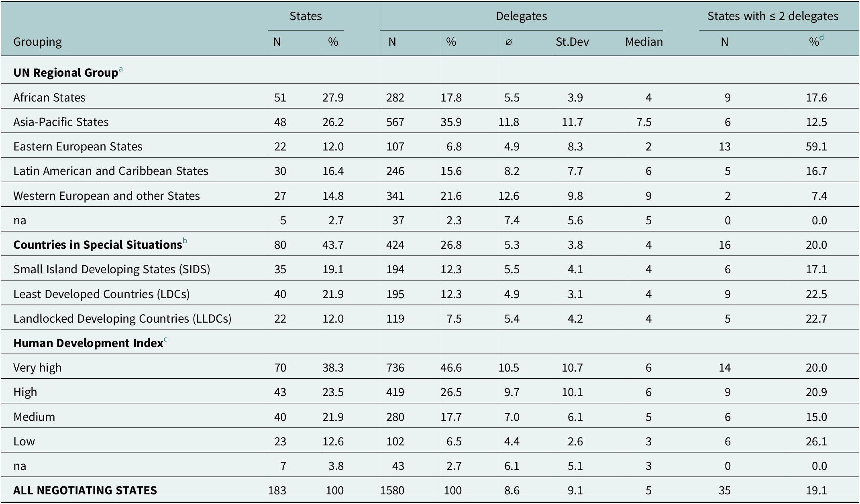Click the States header group
The height and width of the screenshot is (504, 860).
[306, 16]
